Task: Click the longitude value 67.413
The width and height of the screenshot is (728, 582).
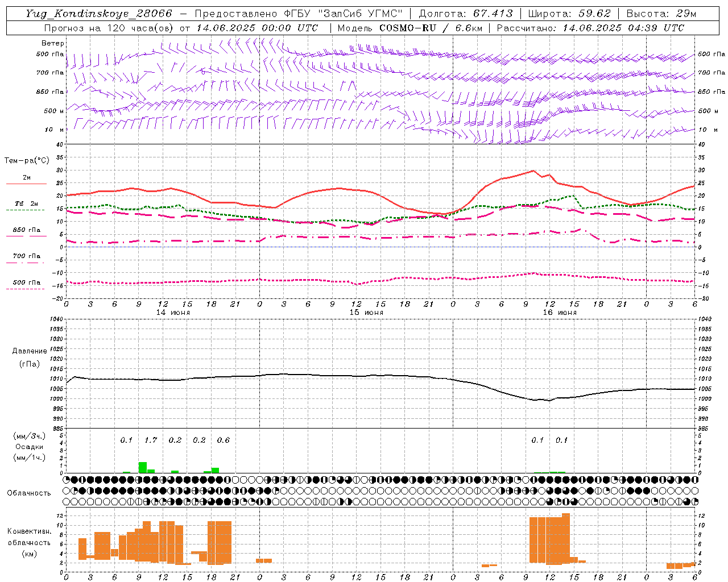Action: tap(493, 14)
